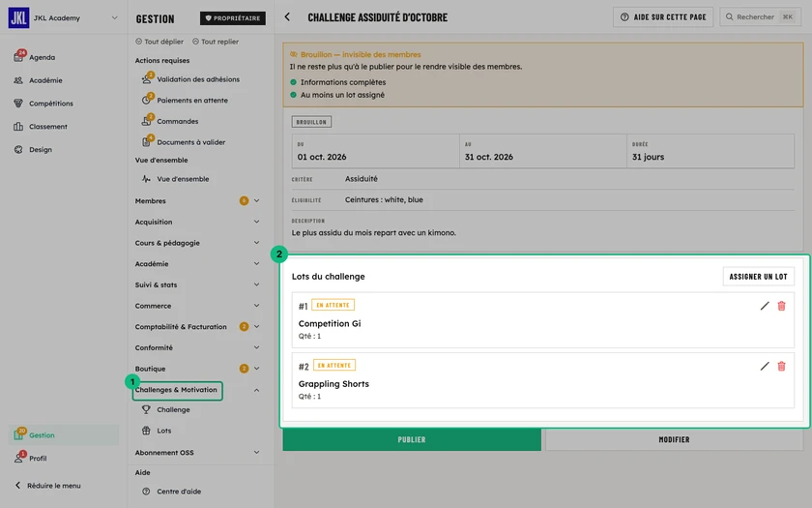Click the Publier button
Viewport: 812px width, 508px height.
coord(412,439)
